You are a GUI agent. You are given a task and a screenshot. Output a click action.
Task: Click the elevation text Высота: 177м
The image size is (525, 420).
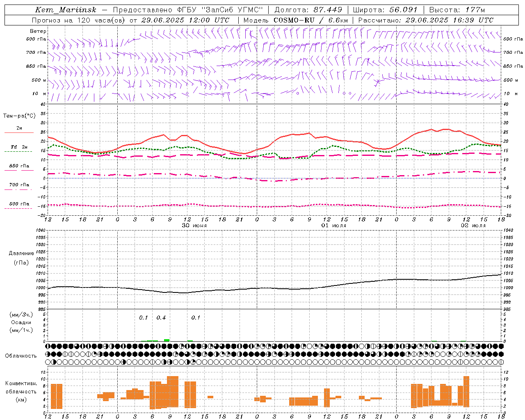[457, 10]
